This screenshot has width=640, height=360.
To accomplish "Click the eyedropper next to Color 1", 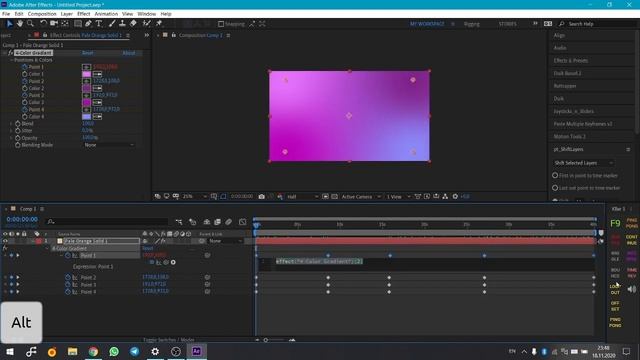I will point(97,74).
